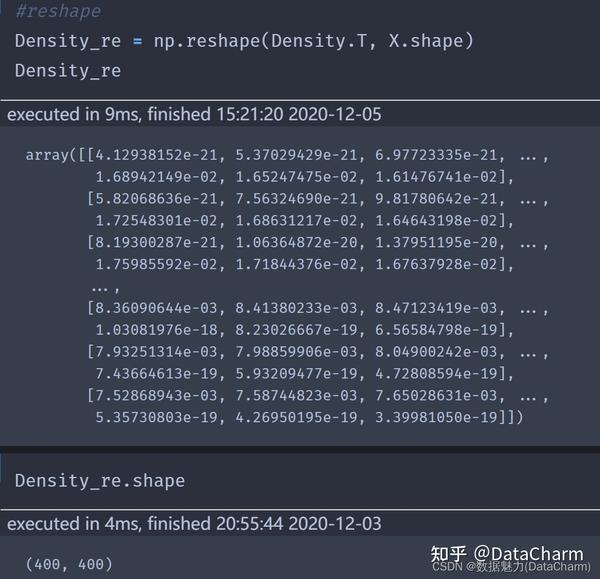
Task: Click the 'executed in 9ms' timing line
Action: click(194, 114)
